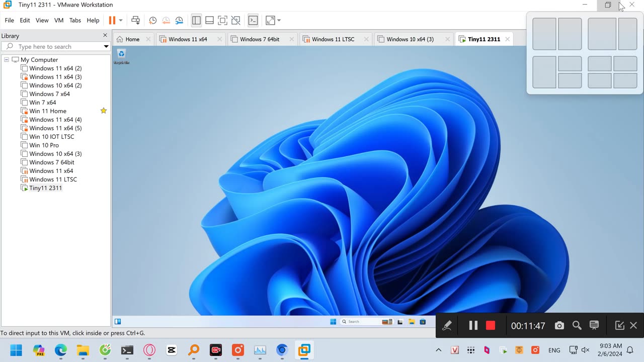Image resolution: width=644 pixels, height=362 pixels.
Task: Enter full screen mode
Action: click(222, 21)
